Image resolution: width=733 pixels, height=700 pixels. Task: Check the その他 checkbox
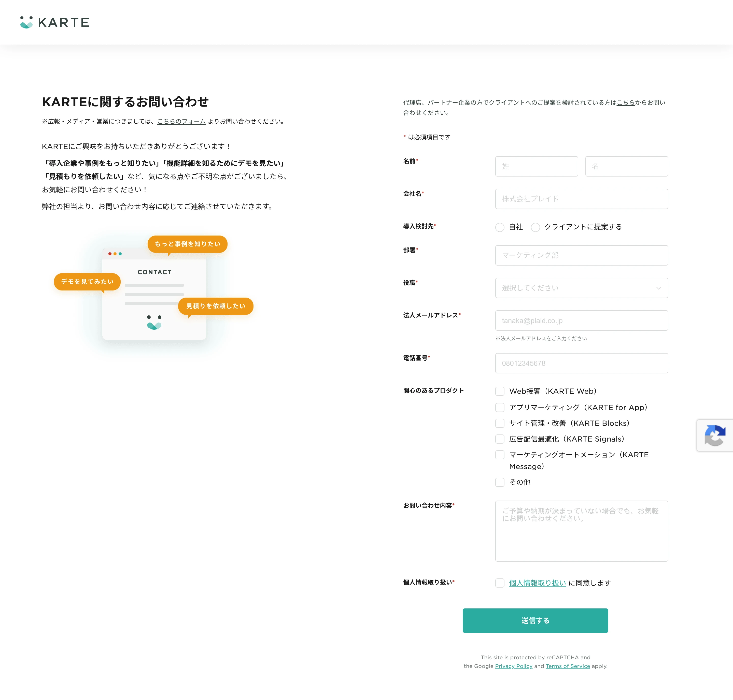(500, 482)
